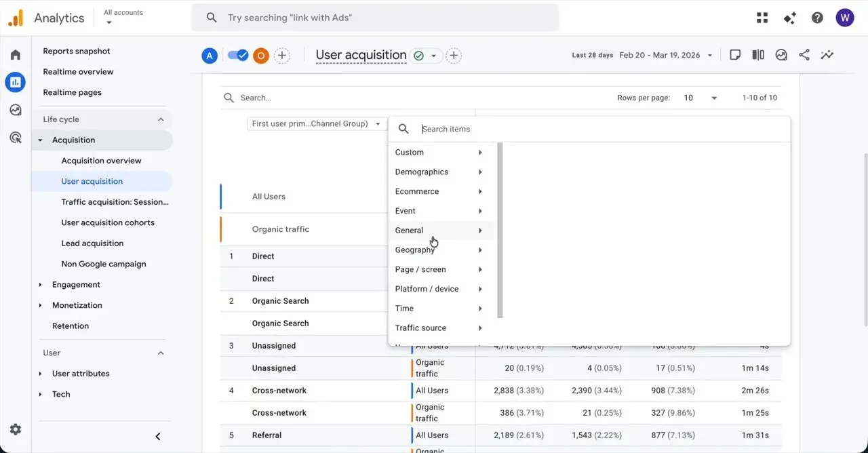The width and height of the screenshot is (868, 453).
Task: Open the All accounts dropdown
Action: [x=123, y=17]
